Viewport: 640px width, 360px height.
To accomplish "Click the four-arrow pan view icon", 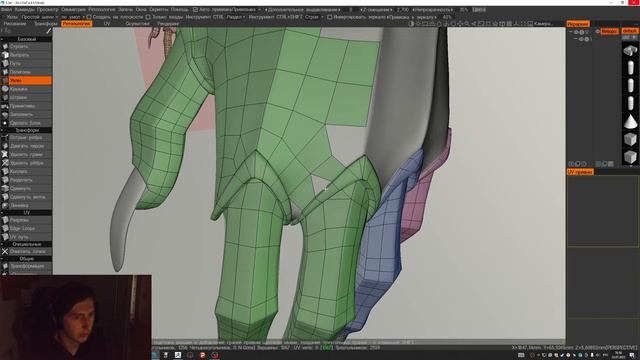I will point(460,24).
